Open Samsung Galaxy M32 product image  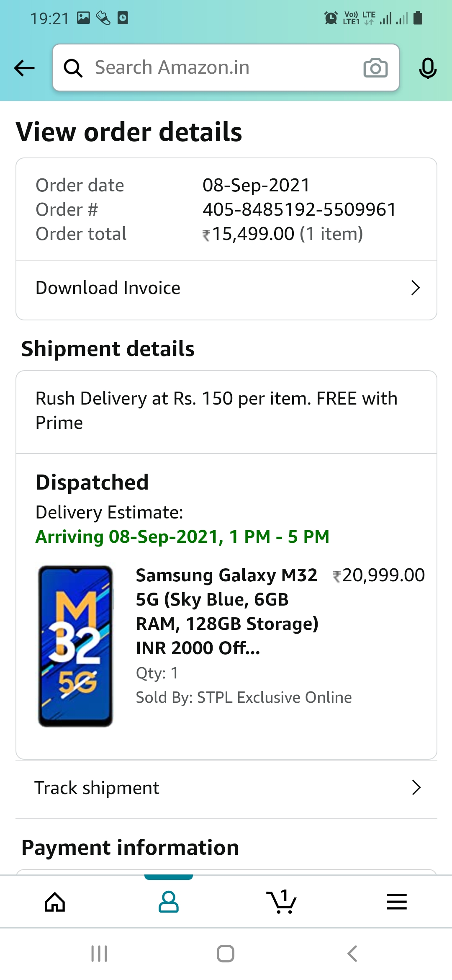pyautogui.click(x=76, y=646)
